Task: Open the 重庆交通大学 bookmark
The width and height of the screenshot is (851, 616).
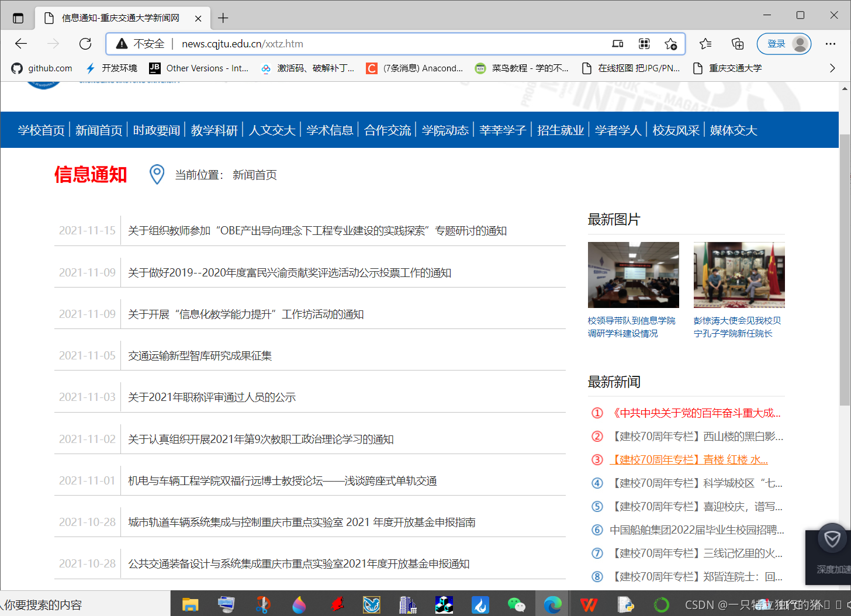Action: (728, 68)
